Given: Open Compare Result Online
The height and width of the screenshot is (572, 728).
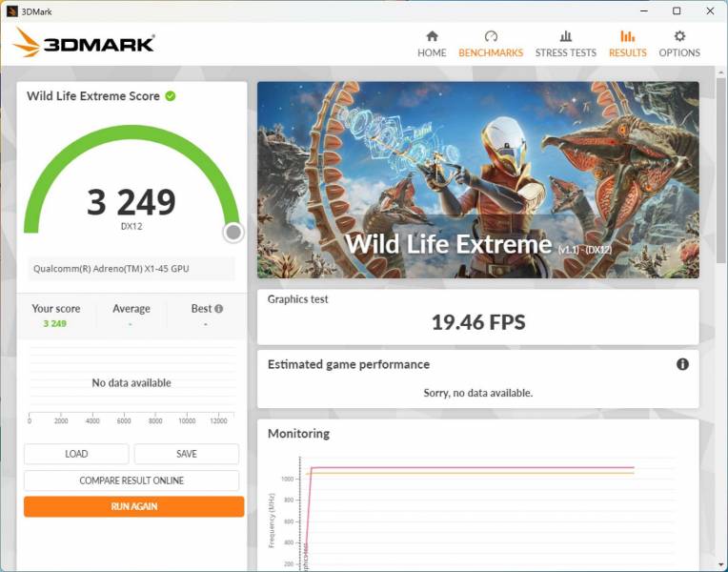Looking at the screenshot, I should [x=131, y=480].
